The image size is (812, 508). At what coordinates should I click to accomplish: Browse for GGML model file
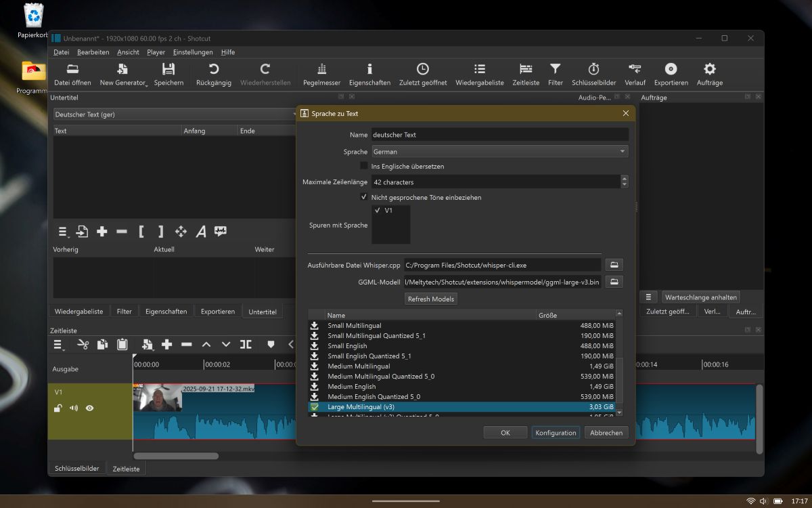[x=614, y=282]
